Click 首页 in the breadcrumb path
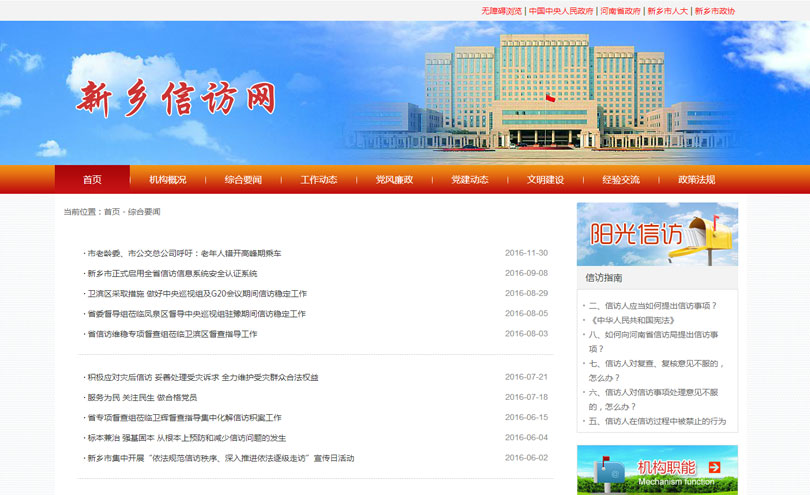 [x=111, y=212]
